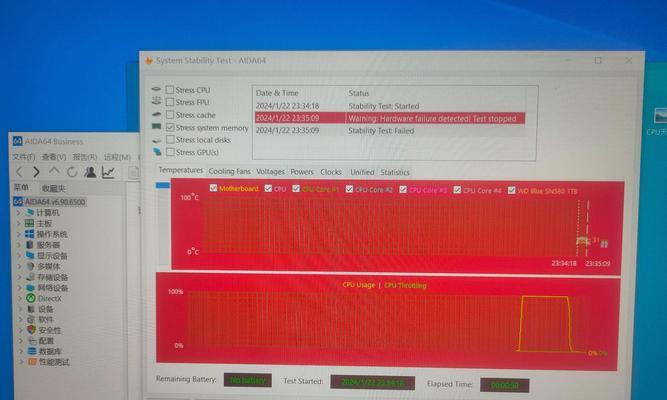Select the 数据库 database icon in tree
The image size is (667, 400).
pyautogui.click(x=32, y=351)
